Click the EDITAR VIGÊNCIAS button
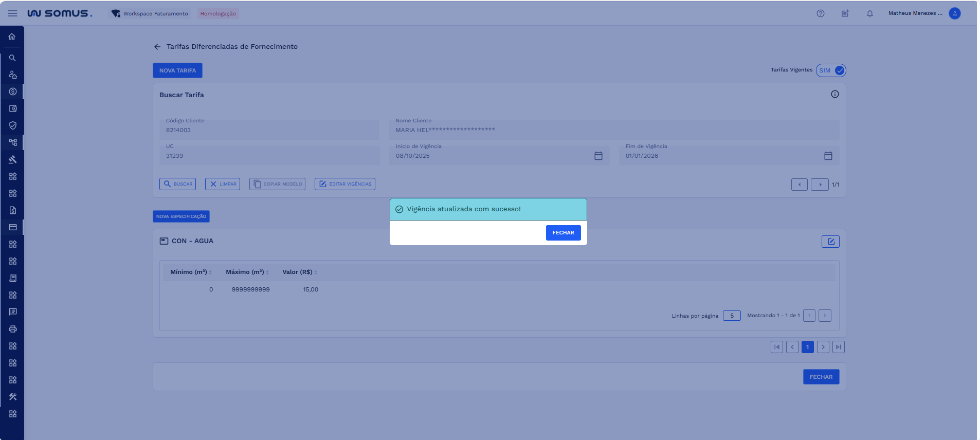This screenshot has width=980, height=440. coord(344,184)
